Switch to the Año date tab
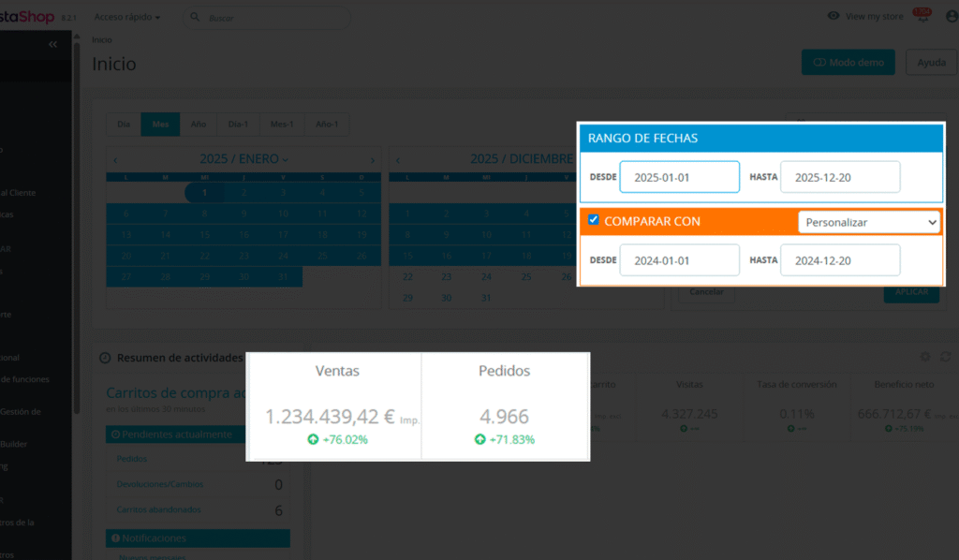 (x=199, y=125)
